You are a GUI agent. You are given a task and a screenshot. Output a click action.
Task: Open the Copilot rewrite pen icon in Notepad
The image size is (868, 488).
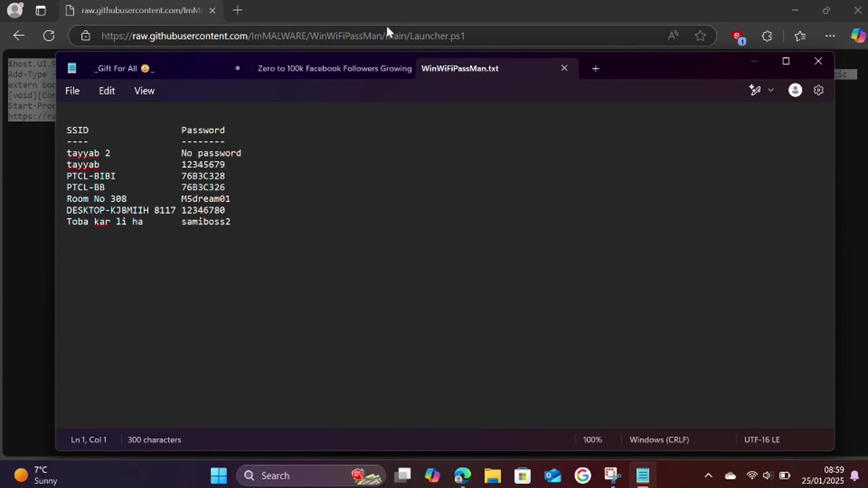[755, 90]
